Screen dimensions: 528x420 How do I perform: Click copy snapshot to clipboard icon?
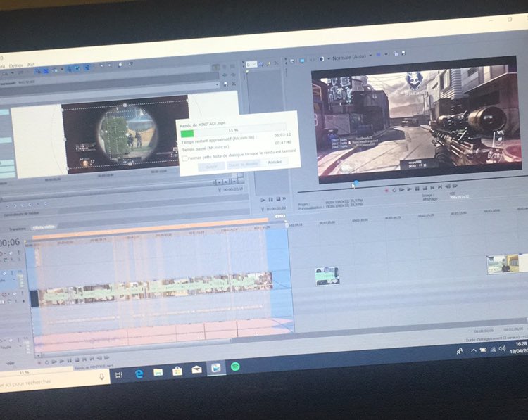click(x=396, y=53)
